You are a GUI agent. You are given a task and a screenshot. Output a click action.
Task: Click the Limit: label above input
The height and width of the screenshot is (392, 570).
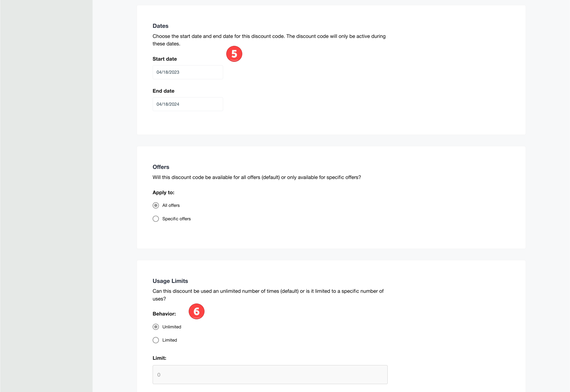(x=159, y=358)
